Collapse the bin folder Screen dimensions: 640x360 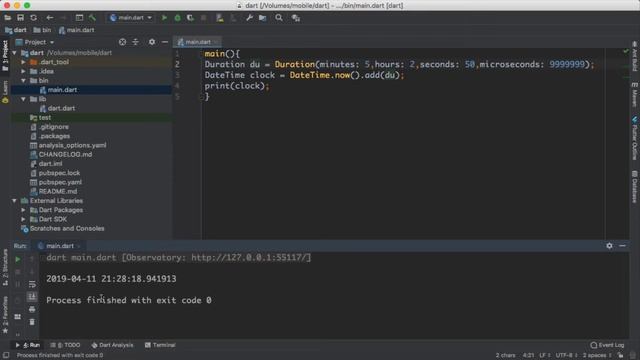pos(23,80)
